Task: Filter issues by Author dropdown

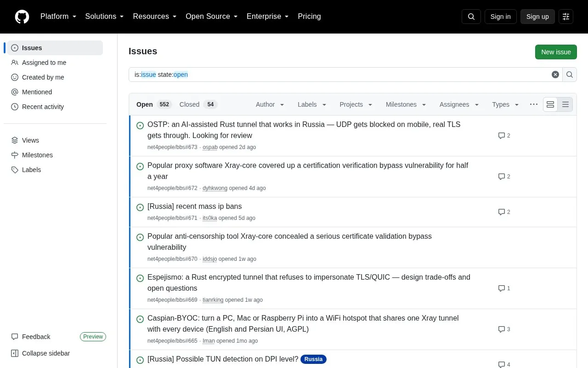Action: [270, 104]
